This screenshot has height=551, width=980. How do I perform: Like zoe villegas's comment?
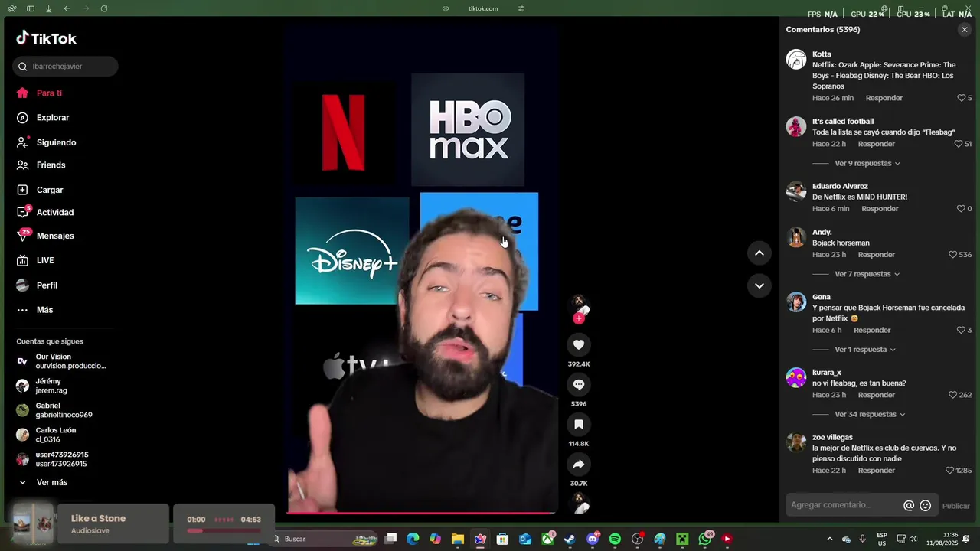(949, 471)
